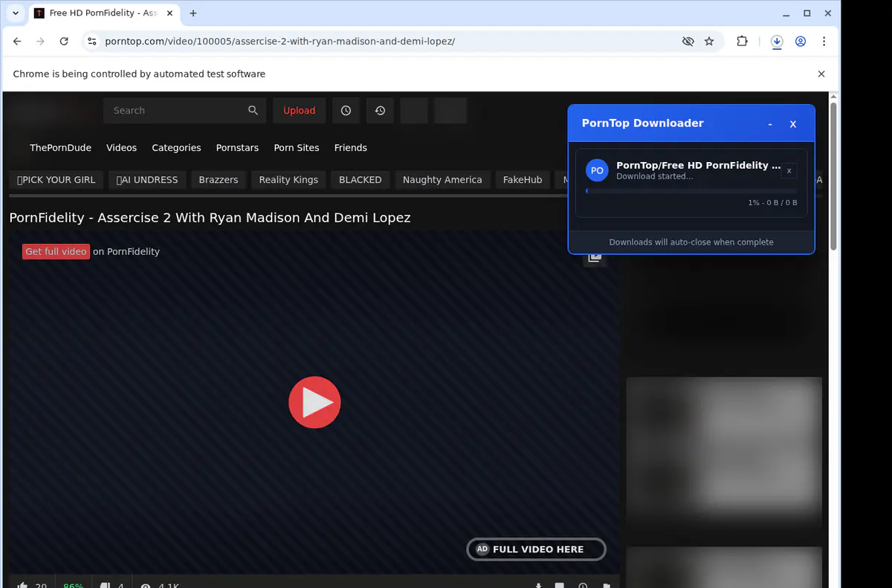
Task: Click the '86%' rating text under video
Action: (x=74, y=586)
